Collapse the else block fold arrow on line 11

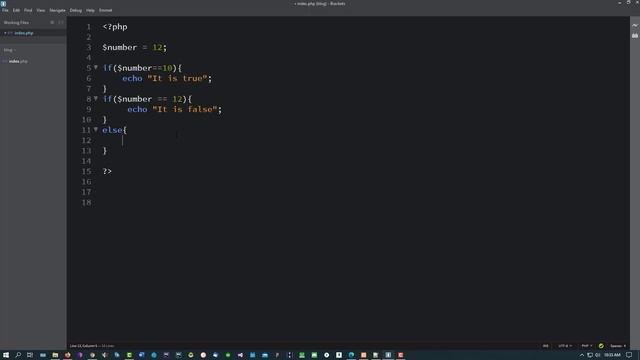coord(96,129)
